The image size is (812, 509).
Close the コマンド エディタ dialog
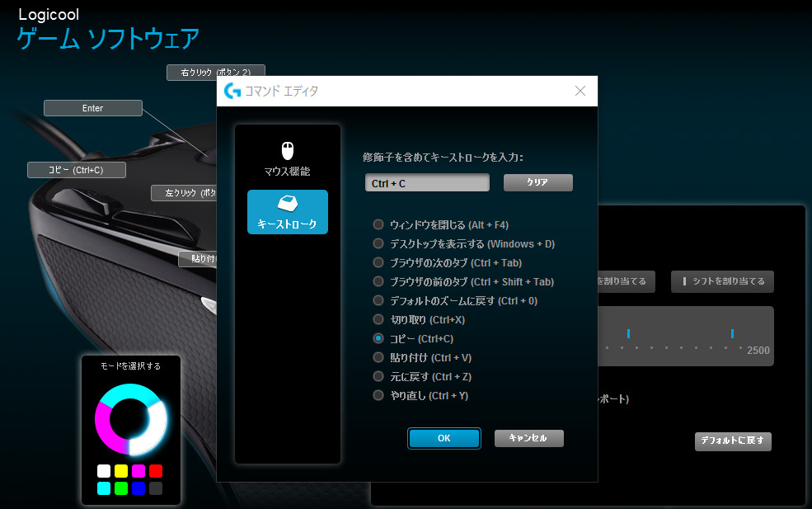pos(580,92)
